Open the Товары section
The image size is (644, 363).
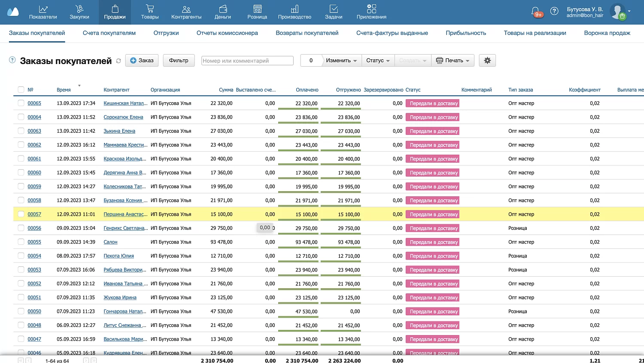pyautogui.click(x=150, y=12)
